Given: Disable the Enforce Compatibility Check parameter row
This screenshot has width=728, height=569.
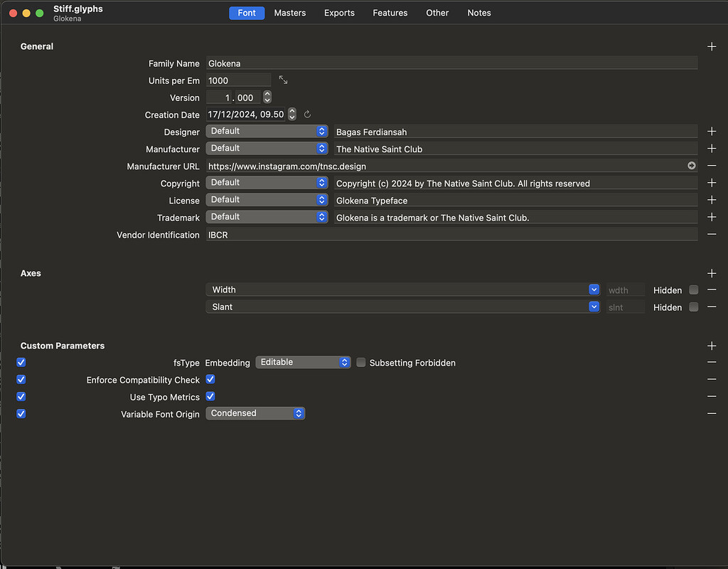Looking at the screenshot, I should (21, 380).
